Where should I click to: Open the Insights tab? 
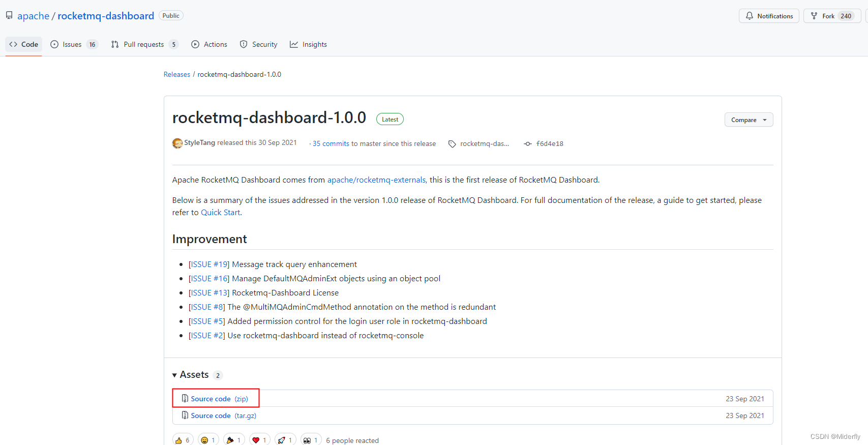[308, 44]
